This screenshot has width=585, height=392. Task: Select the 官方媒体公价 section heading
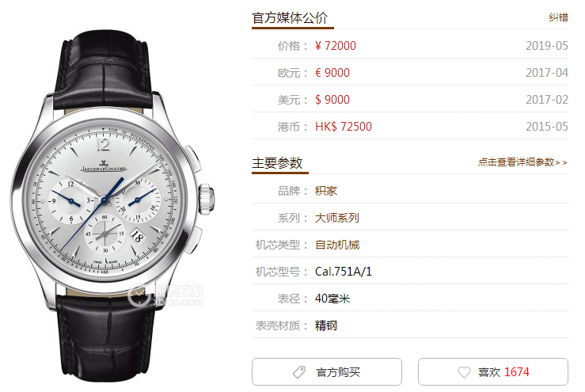(290, 17)
